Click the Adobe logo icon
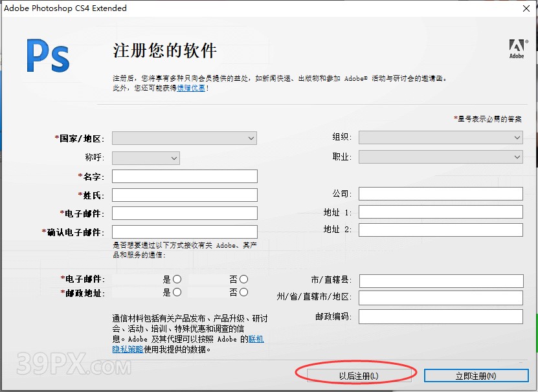538x392 pixels. (x=516, y=47)
